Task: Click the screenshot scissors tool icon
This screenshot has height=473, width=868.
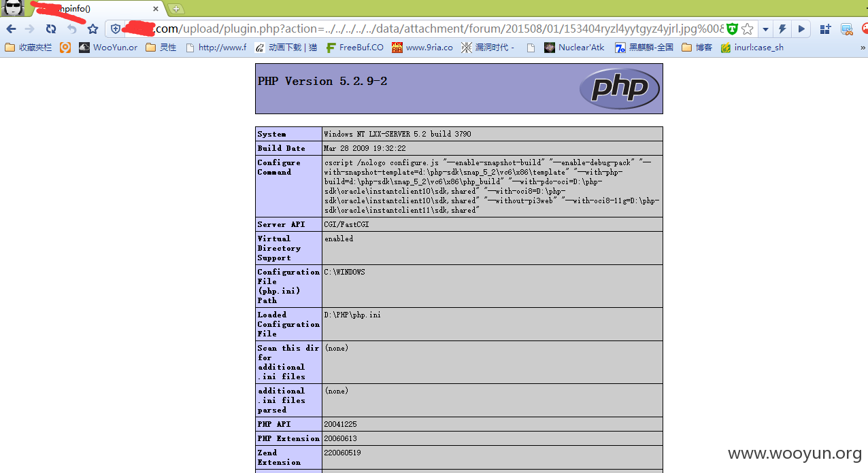Action: pos(846,29)
